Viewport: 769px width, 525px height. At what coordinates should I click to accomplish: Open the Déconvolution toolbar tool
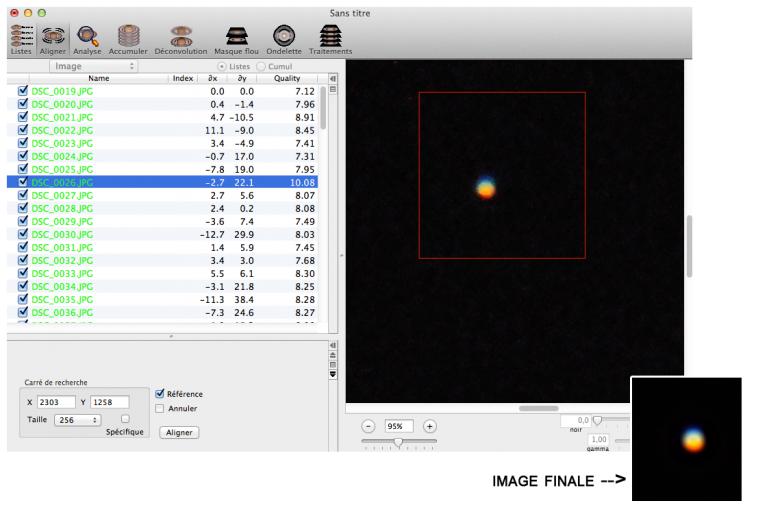[x=181, y=39]
